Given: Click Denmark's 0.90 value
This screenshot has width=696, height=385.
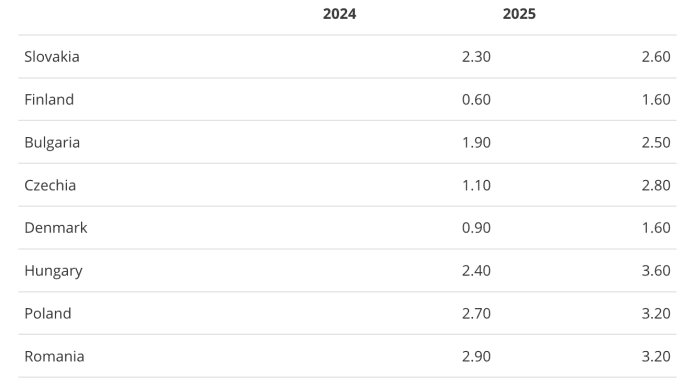Looking at the screenshot, I should [476, 228].
